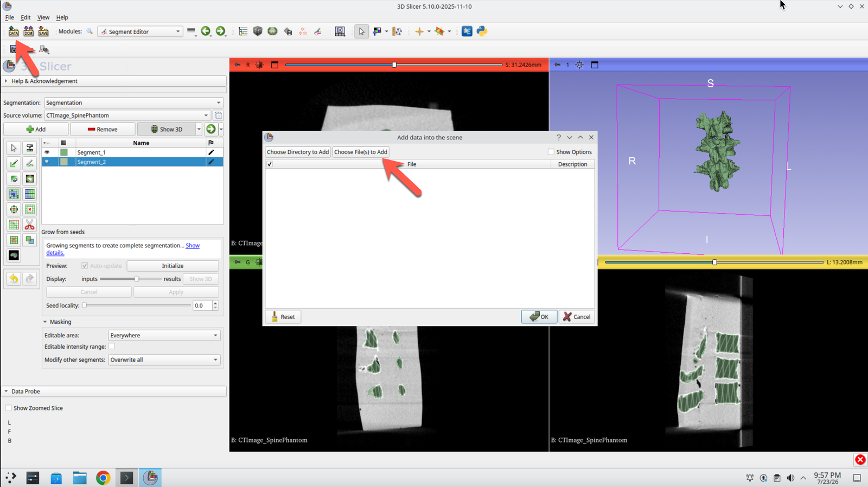Collapse the Data Probe section
868x487 pixels.
(x=114, y=391)
